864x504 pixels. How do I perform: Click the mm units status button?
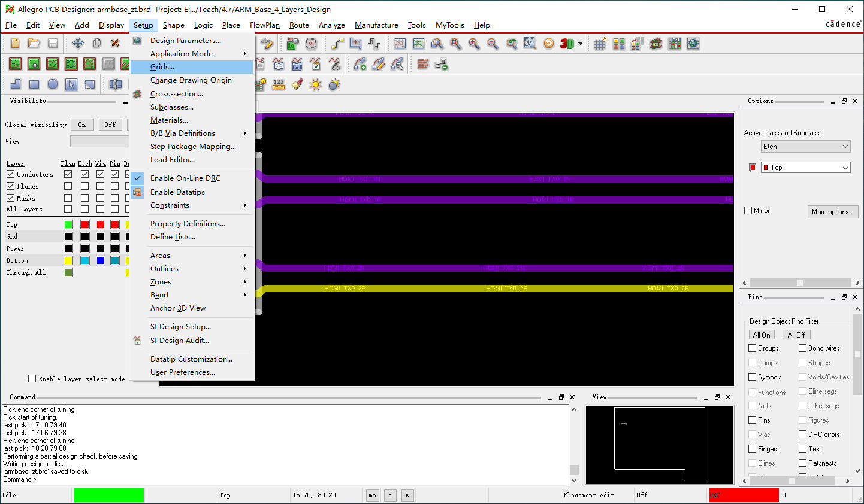pyautogui.click(x=373, y=495)
